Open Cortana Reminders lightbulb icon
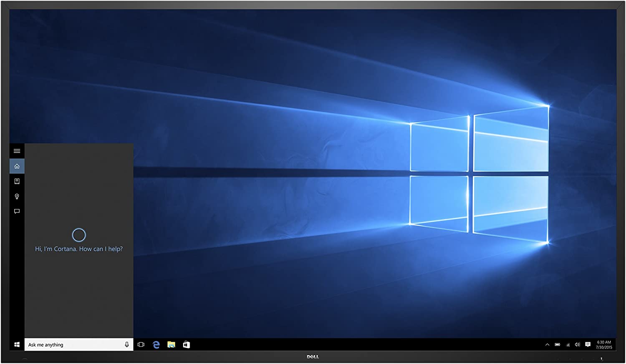Viewport: 626px width, 364px height. click(17, 196)
